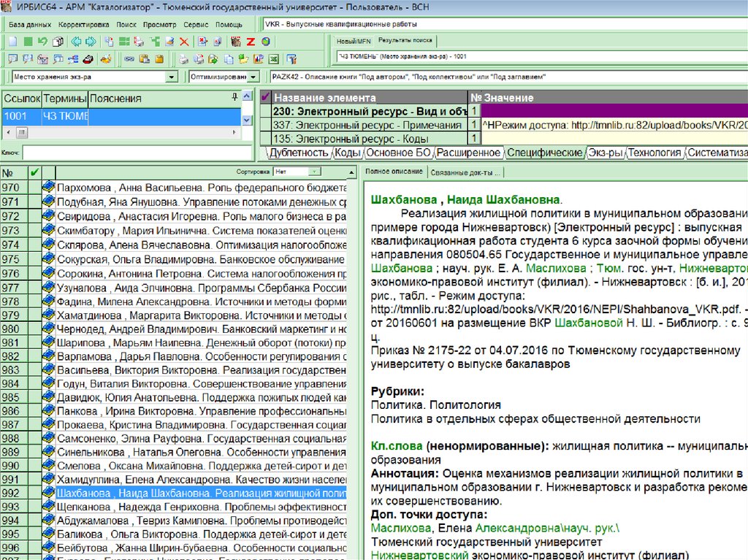The height and width of the screenshot is (560, 748).
Task: Click the green undo arrow icon
Action: [42, 42]
